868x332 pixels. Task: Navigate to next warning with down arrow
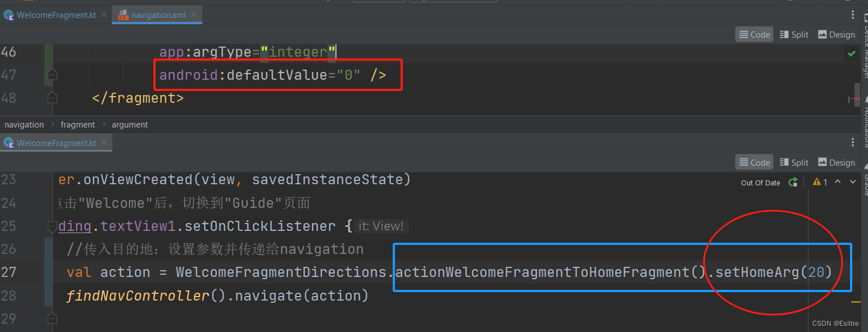(852, 182)
